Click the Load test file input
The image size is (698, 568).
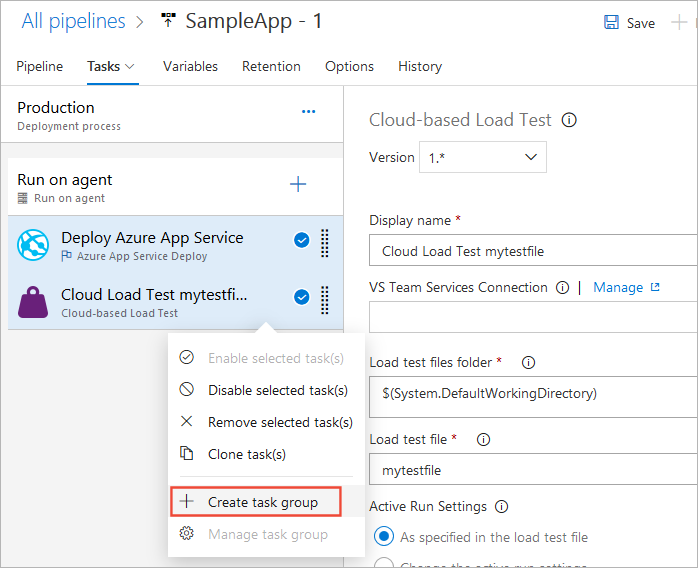(x=533, y=469)
